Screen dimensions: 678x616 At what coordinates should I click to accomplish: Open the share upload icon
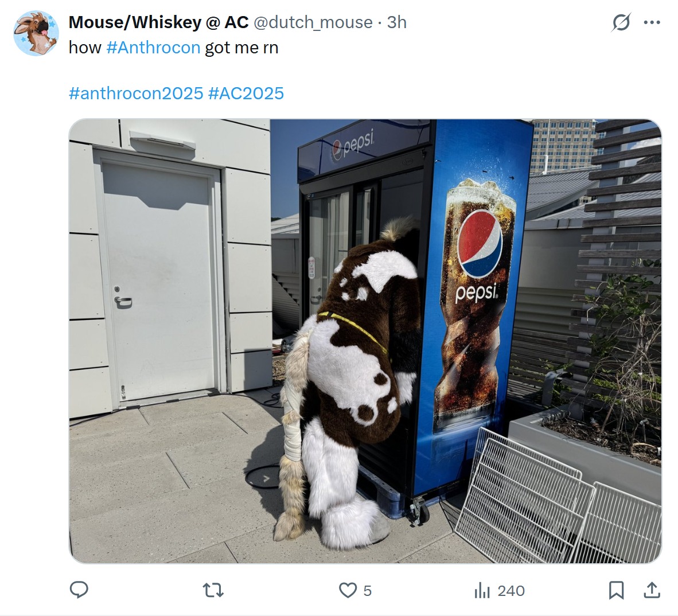pyautogui.click(x=652, y=590)
